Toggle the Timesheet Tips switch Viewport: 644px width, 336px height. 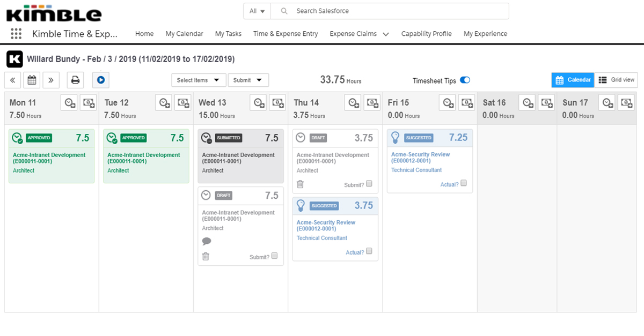[x=465, y=80]
